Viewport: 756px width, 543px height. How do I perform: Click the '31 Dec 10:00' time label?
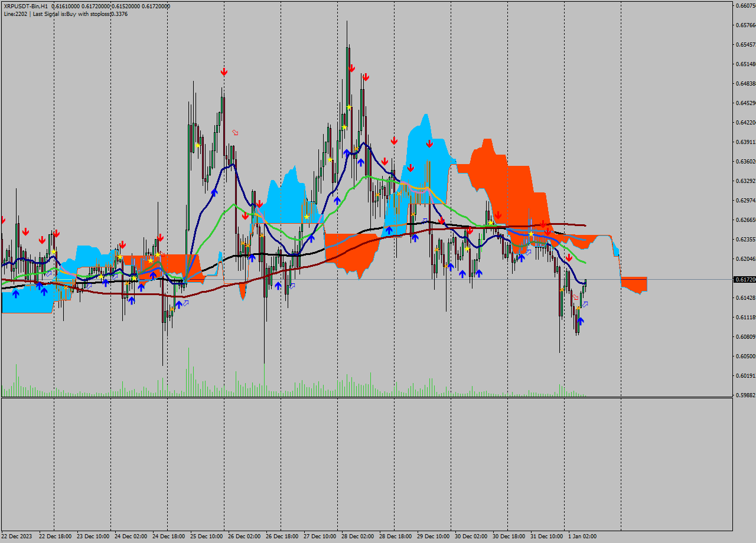tap(546, 537)
